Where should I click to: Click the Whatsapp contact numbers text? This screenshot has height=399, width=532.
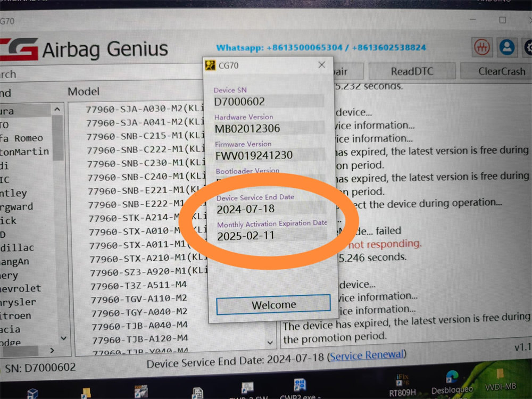321,47
